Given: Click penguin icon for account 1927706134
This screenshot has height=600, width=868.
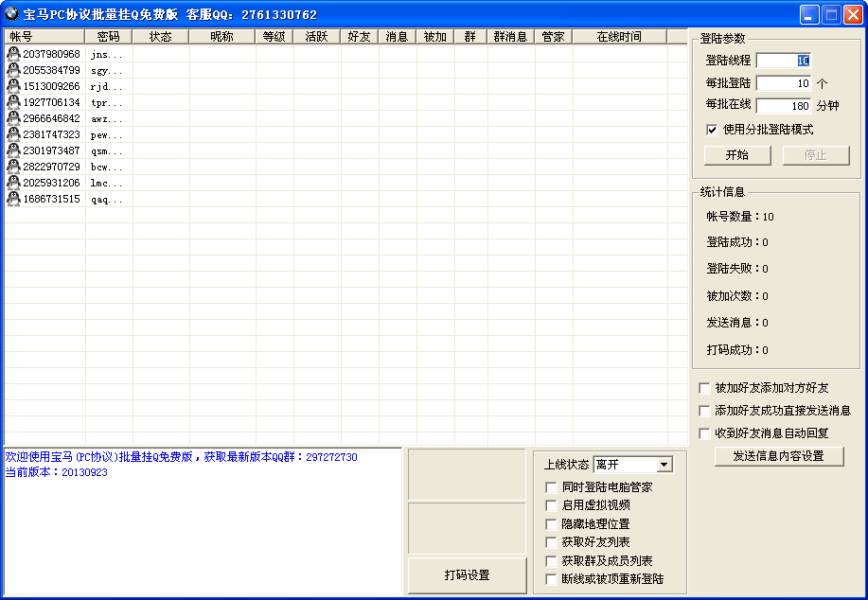Looking at the screenshot, I should [13, 102].
